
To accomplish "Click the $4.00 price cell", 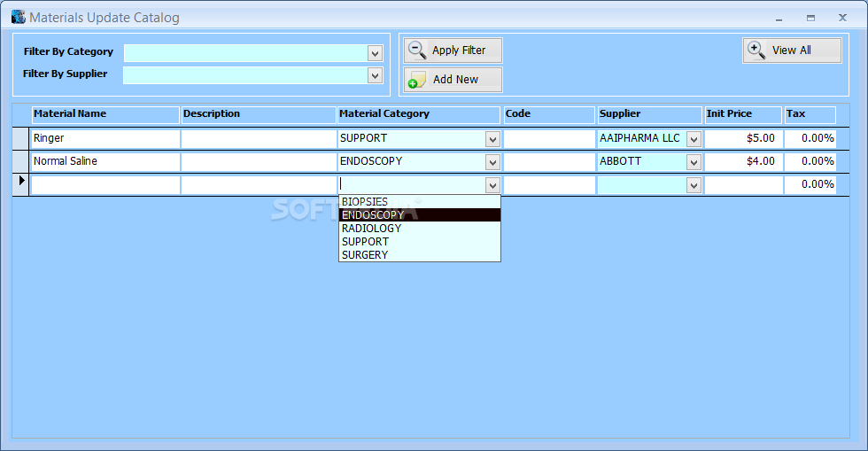I will pos(743,162).
